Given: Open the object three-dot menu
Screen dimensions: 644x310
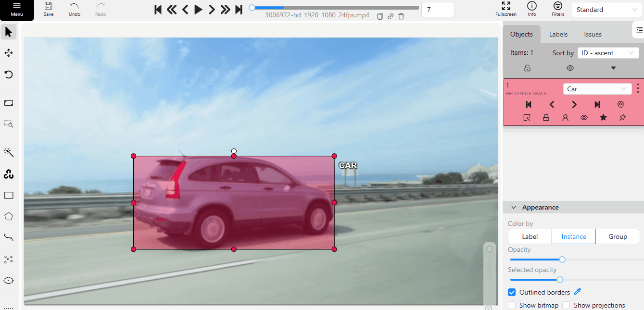Looking at the screenshot, I should (638, 88).
